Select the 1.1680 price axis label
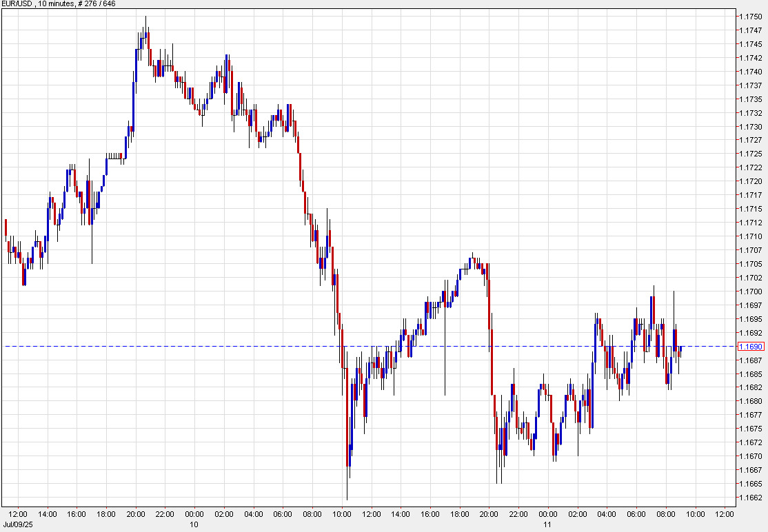The height and width of the screenshot is (532, 768). [x=749, y=401]
